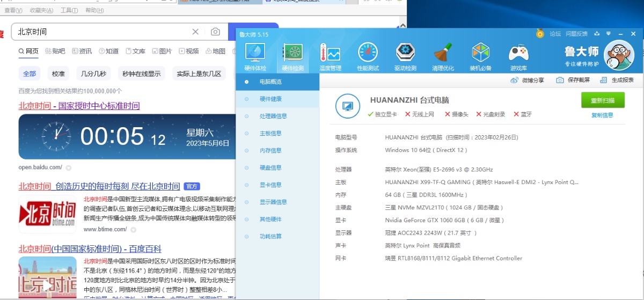The width and height of the screenshot is (644, 300).
Task: Select the 校准 filter chip
Action: (x=58, y=74)
